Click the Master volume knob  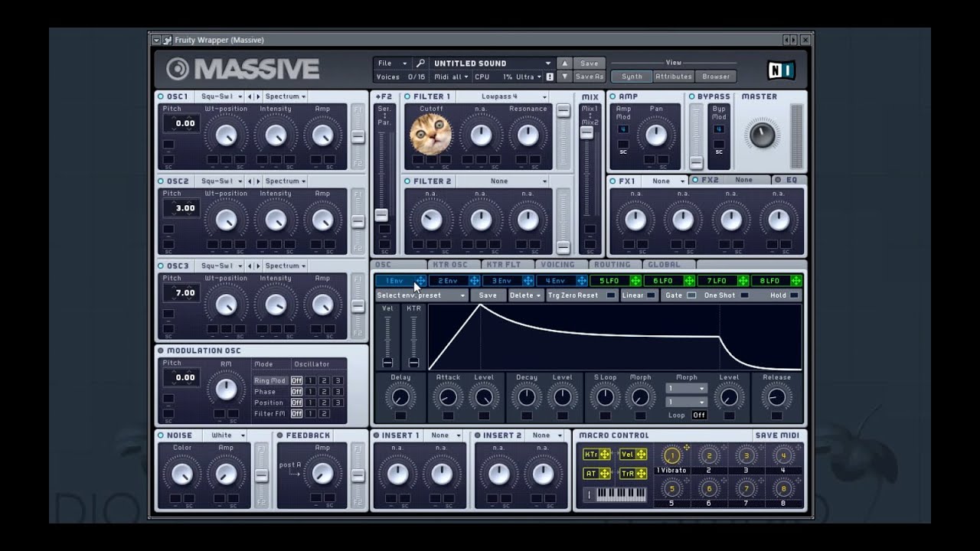click(762, 135)
